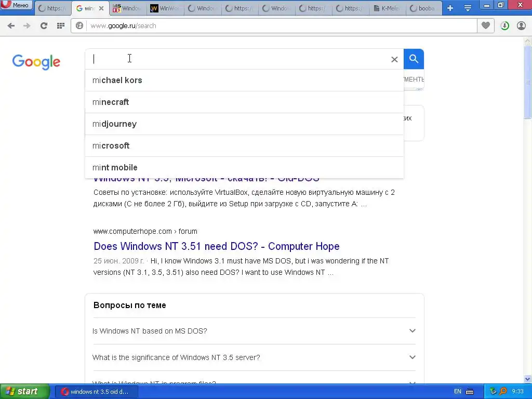
Task: Switch to the MS Windows tab
Action: [128, 8]
